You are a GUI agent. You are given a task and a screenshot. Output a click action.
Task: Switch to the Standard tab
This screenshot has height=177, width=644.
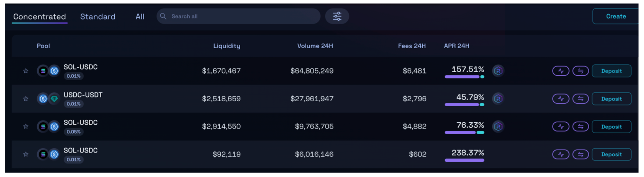(x=98, y=17)
